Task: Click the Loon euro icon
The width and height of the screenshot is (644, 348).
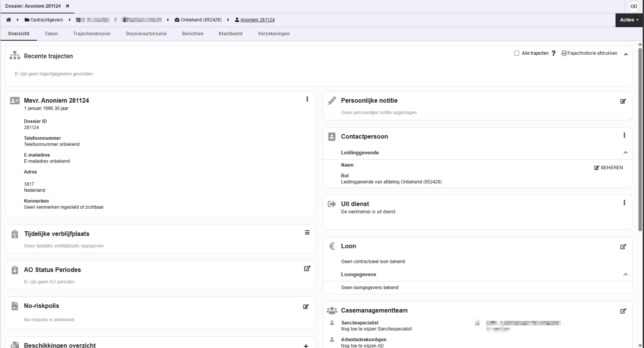Action: 332,246
